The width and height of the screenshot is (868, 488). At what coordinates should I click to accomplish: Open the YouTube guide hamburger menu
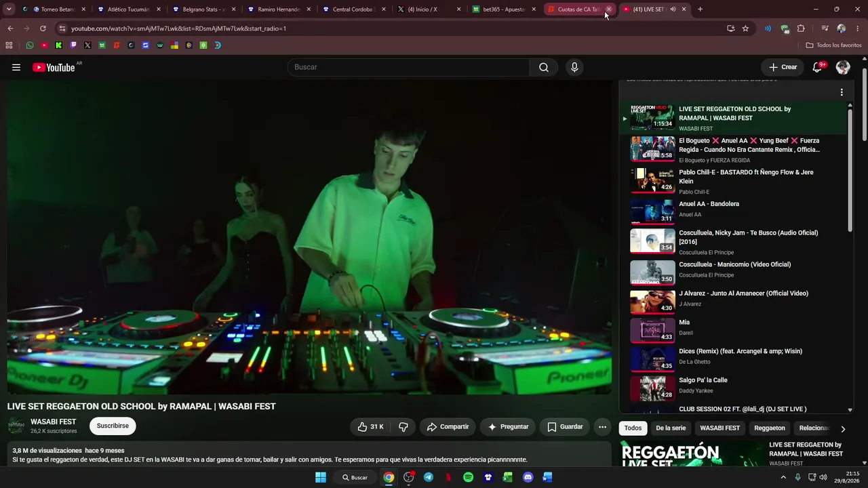16,67
